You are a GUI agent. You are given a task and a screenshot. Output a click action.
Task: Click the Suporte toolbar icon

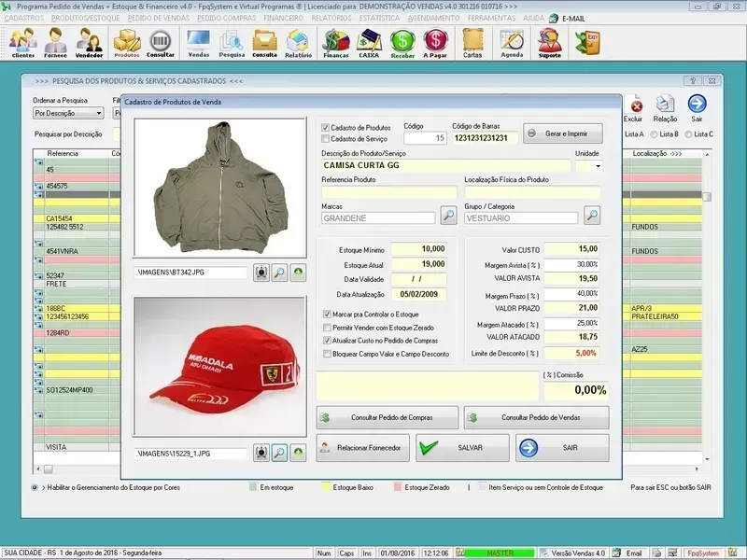tap(550, 43)
